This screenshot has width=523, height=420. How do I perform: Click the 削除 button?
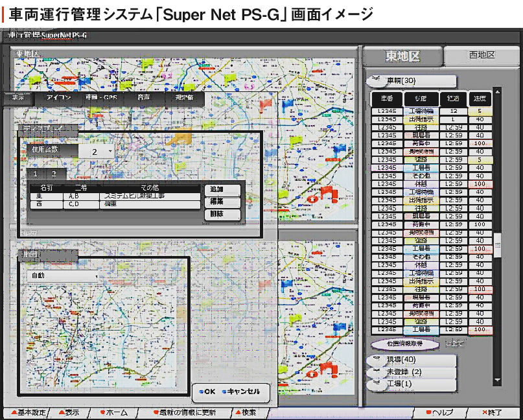point(222,214)
